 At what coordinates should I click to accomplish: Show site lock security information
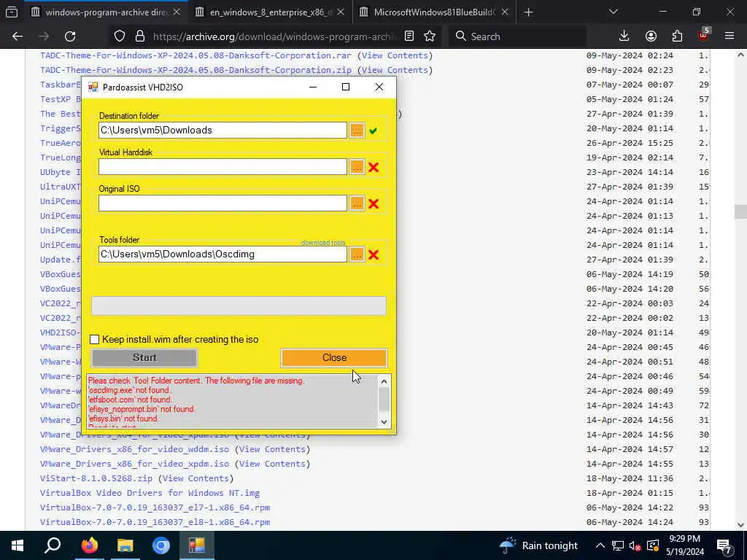coord(140,36)
